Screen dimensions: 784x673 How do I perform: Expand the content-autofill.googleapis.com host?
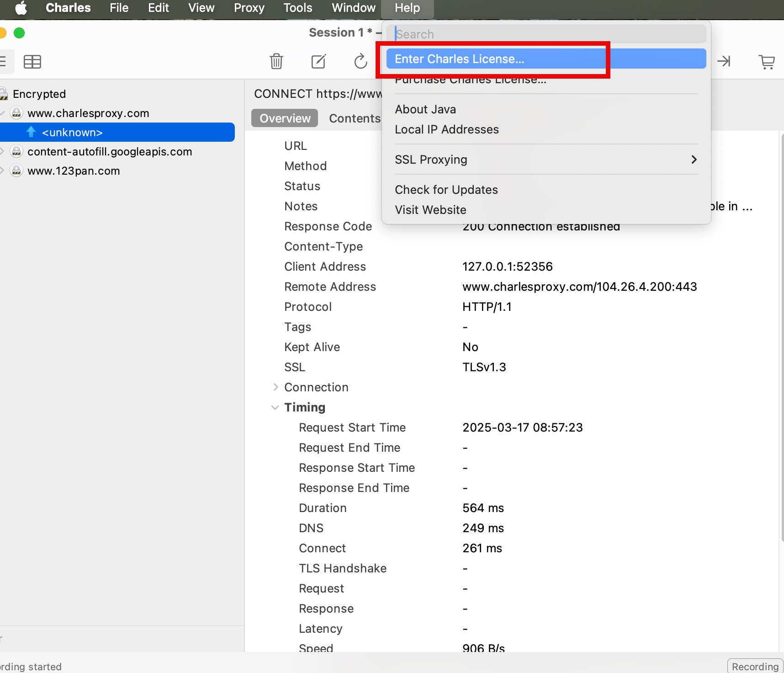click(3, 151)
